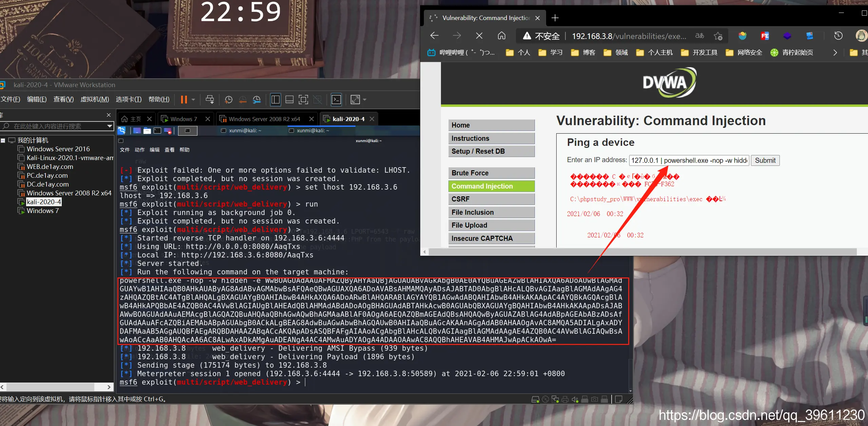Toggle the thumbnail bar view button
Screen dimensions: 868x426
point(289,100)
